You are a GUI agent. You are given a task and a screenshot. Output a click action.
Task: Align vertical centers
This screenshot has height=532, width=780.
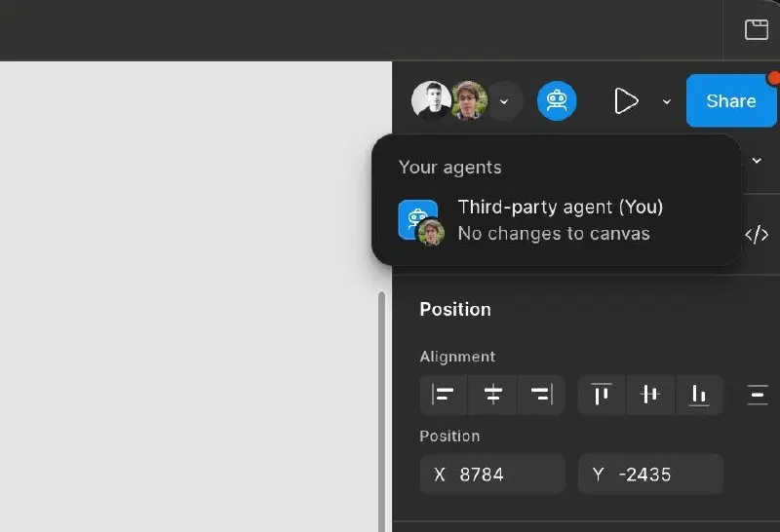click(x=650, y=395)
